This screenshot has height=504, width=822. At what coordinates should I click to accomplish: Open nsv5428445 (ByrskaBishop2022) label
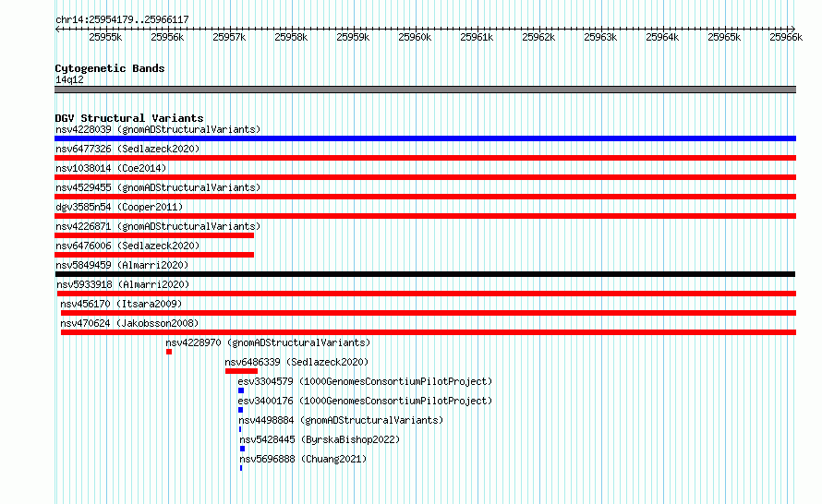[x=320, y=439]
